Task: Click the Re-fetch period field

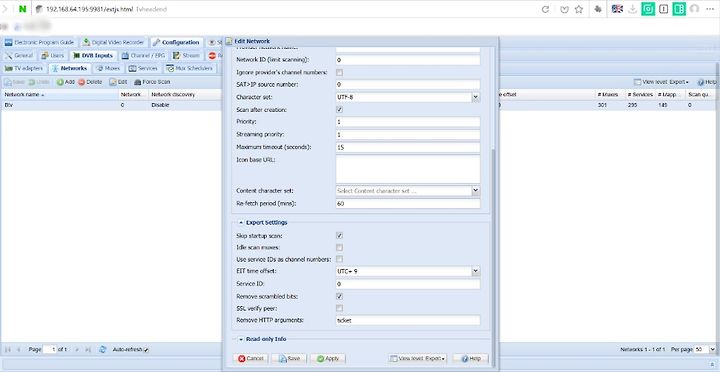Action: pos(408,203)
